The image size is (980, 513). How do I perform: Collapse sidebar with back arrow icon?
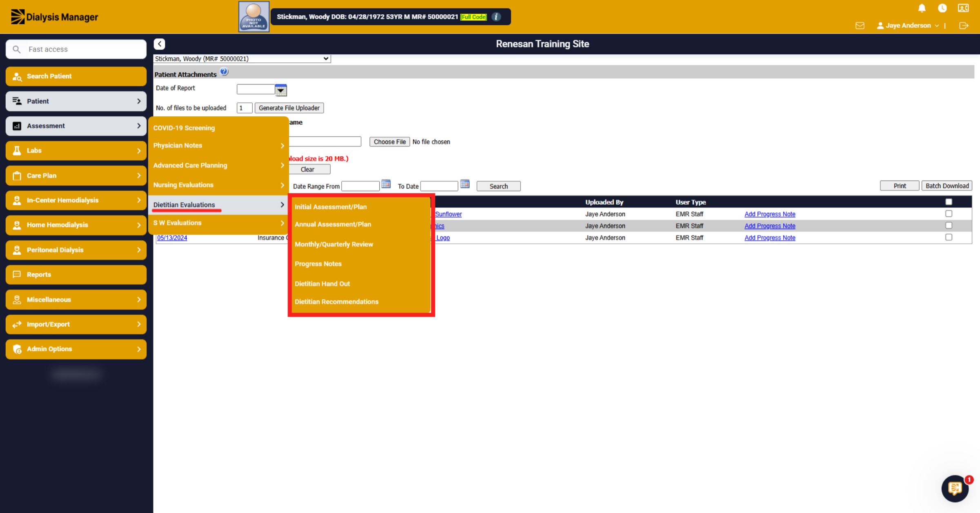(159, 44)
